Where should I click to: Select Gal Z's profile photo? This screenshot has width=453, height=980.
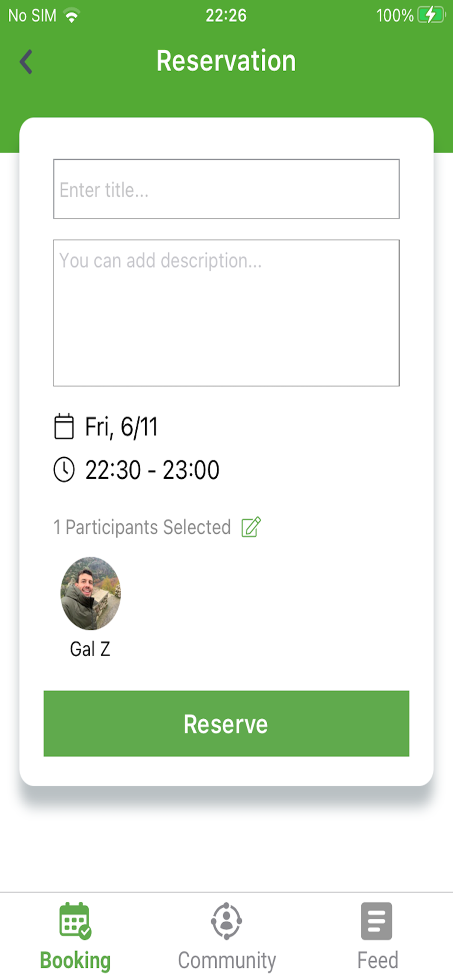tap(90, 593)
